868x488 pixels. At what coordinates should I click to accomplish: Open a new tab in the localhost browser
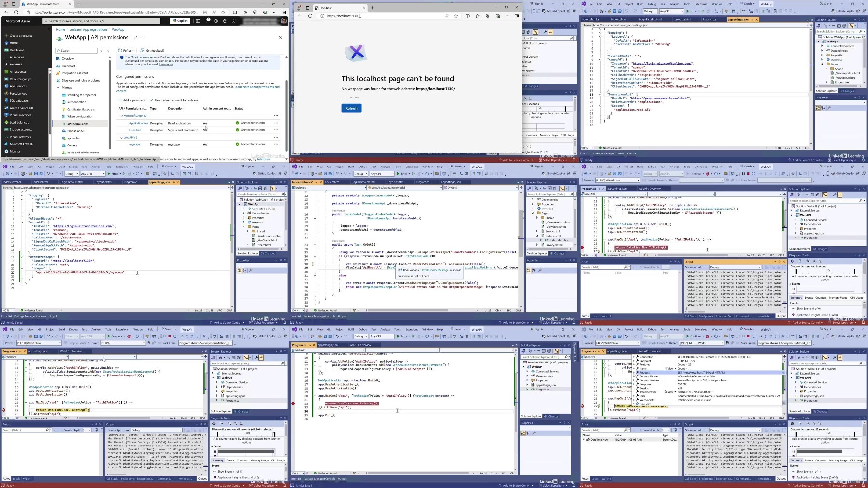(x=372, y=8)
